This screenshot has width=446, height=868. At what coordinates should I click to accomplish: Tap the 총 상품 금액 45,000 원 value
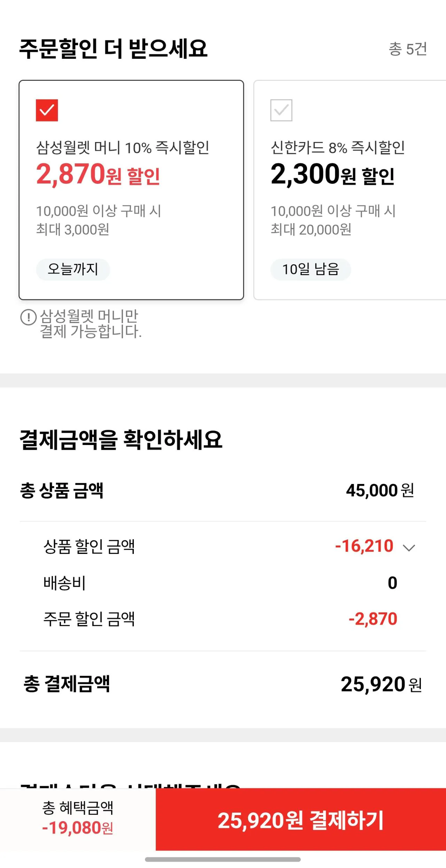click(379, 491)
